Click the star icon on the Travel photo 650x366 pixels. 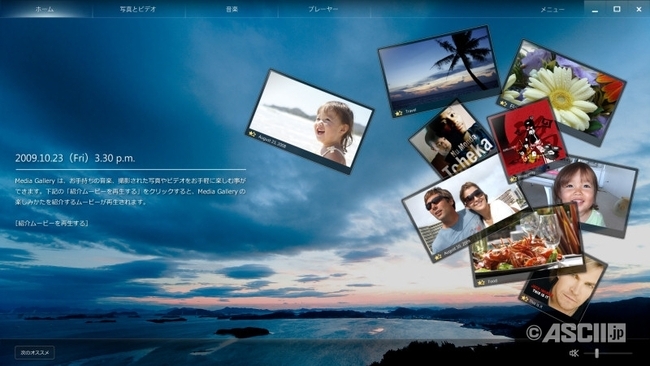click(399, 113)
